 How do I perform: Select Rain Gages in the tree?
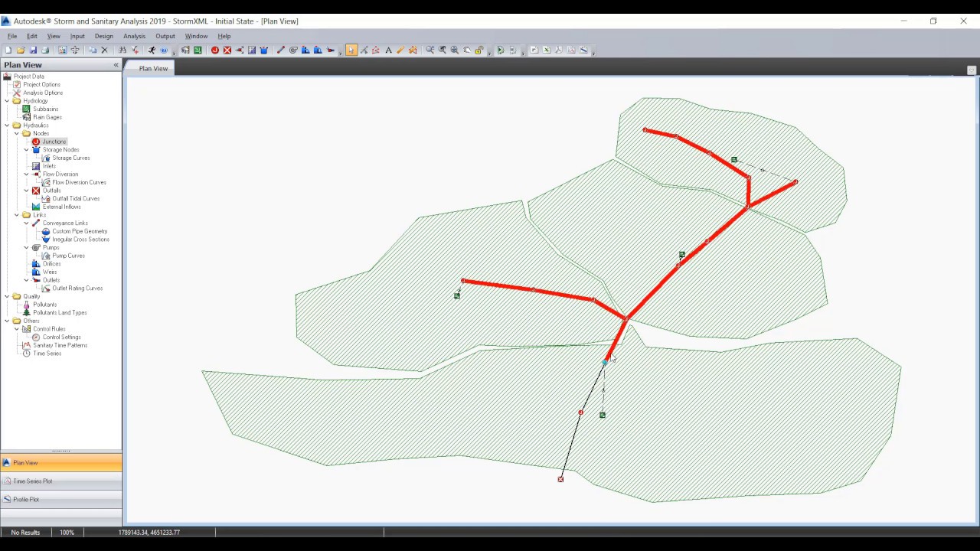pyautogui.click(x=47, y=117)
